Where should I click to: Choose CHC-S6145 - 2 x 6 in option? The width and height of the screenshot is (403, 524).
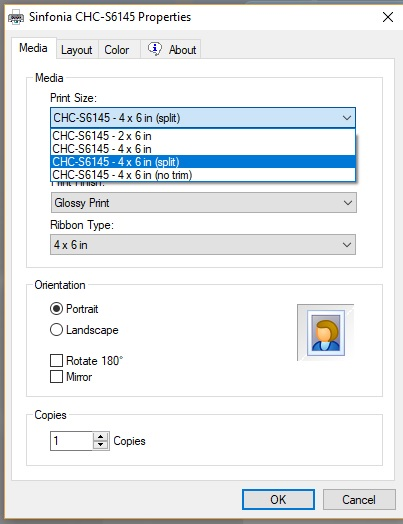(x=203, y=136)
